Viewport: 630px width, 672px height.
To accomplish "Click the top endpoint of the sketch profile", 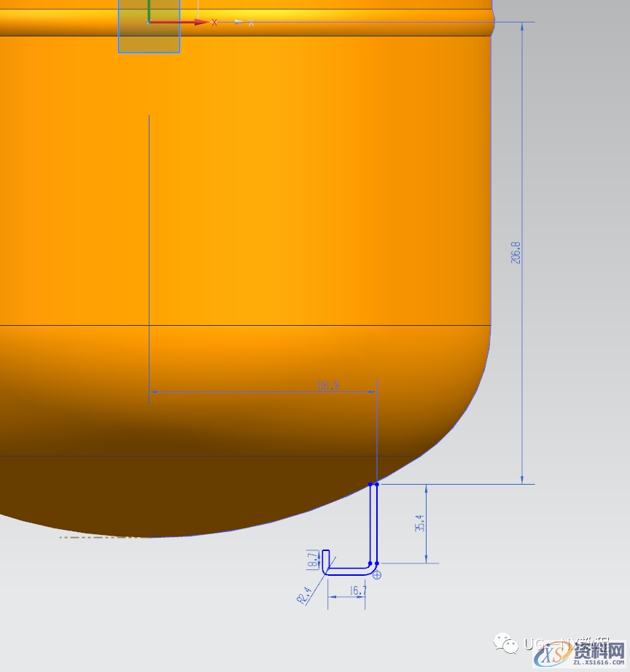I will point(376,484).
